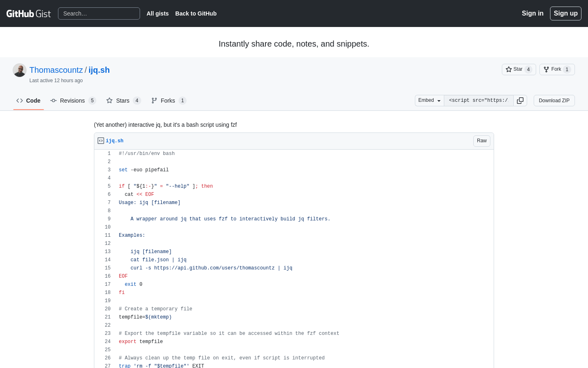The height and width of the screenshot is (368, 588).
Task: Click the 'set -euo pipefail' code line
Action: coord(144,170)
